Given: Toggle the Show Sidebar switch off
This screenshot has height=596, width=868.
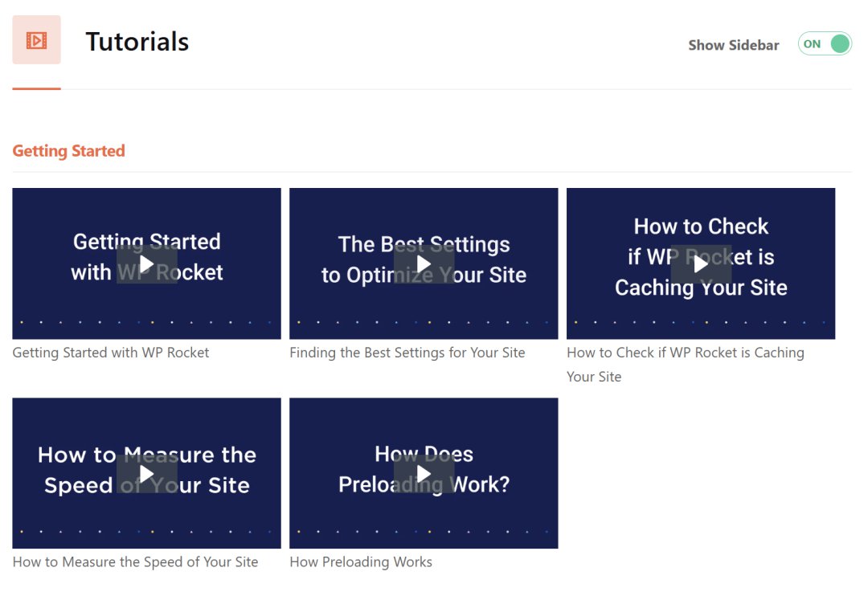Looking at the screenshot, I should pos(825,44).
